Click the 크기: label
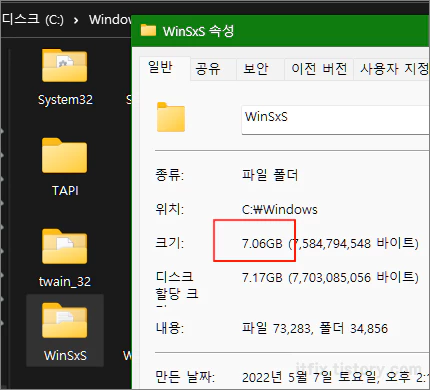Viewport: 430px width, 390px height. point(169,243)
